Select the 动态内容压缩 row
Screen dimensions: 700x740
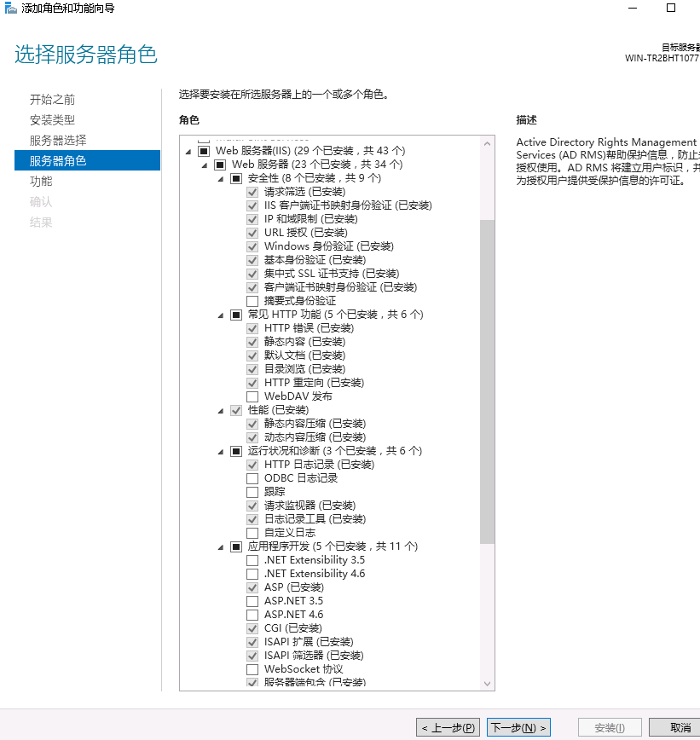(315, 437)
